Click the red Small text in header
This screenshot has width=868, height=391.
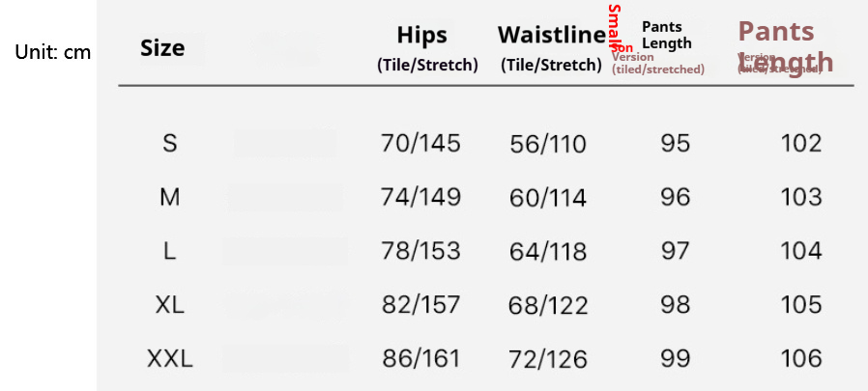click(x=615, y=25)
